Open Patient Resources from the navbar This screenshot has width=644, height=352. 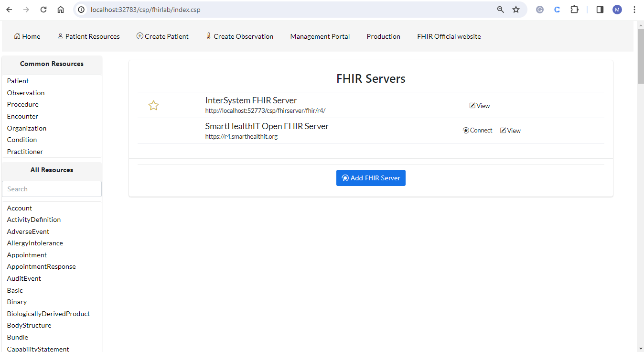point(88,36)
